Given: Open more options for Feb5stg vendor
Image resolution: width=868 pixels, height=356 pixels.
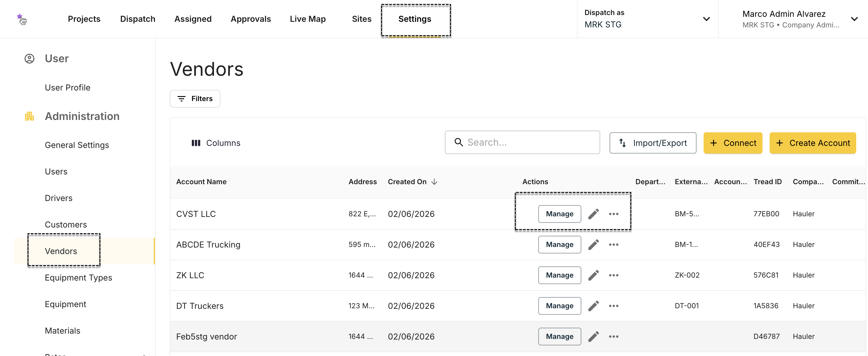Looking at the screenshot, I should [x=614, y=337].
